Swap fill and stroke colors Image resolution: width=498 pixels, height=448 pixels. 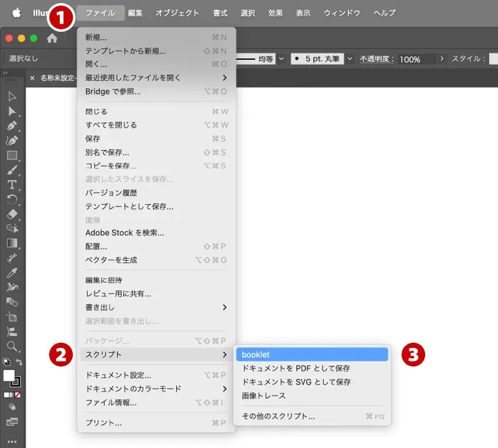point(20,362)
